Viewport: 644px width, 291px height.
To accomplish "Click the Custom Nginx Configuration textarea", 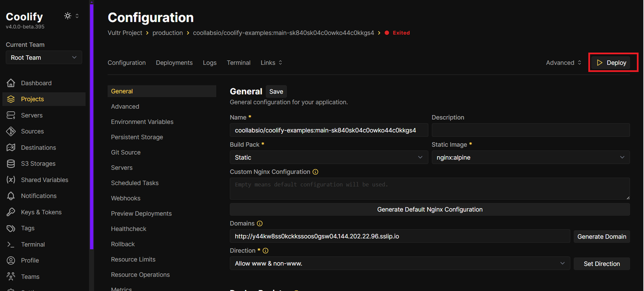I will point(430,189).
